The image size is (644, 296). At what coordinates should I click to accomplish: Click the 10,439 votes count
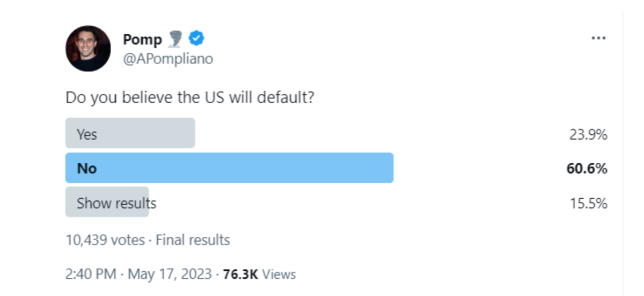pos(105,240)
